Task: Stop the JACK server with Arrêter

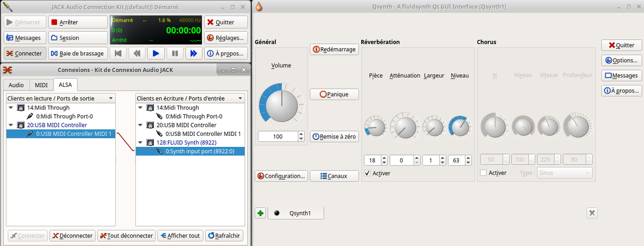Action: tap(77, 22)
